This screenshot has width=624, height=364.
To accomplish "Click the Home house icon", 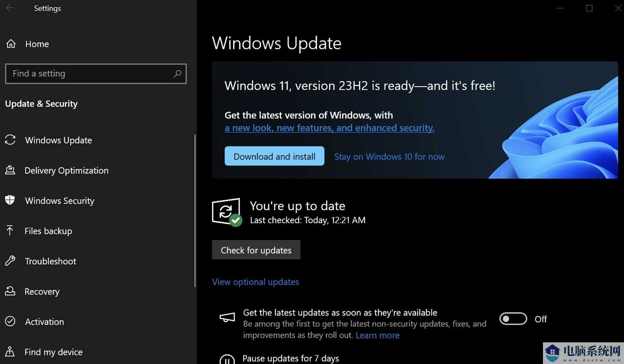I will 11,44.
